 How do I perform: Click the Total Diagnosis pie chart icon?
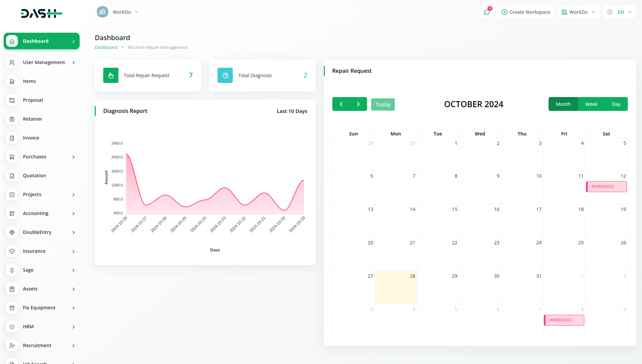pyautogui.click(x=225, y=75)
